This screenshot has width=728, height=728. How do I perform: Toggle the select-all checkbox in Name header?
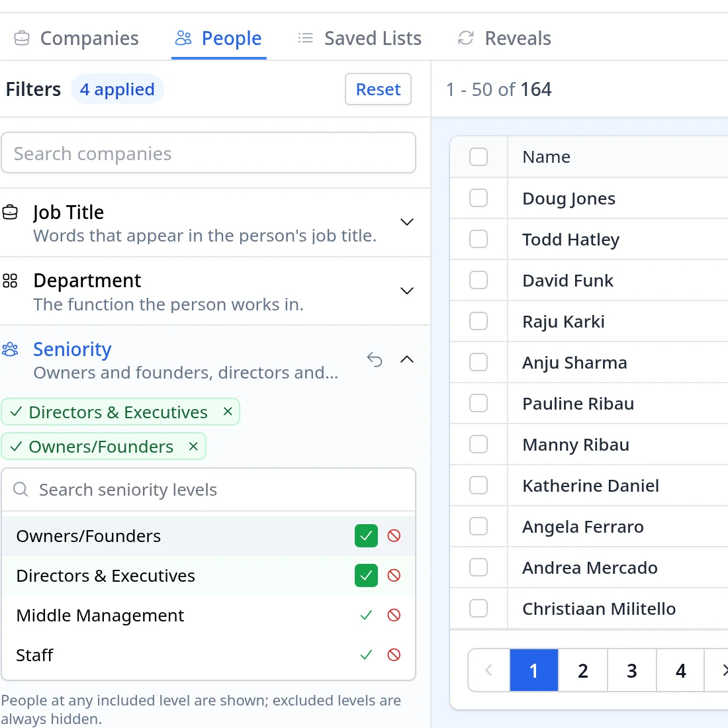(x=478, y=157)
